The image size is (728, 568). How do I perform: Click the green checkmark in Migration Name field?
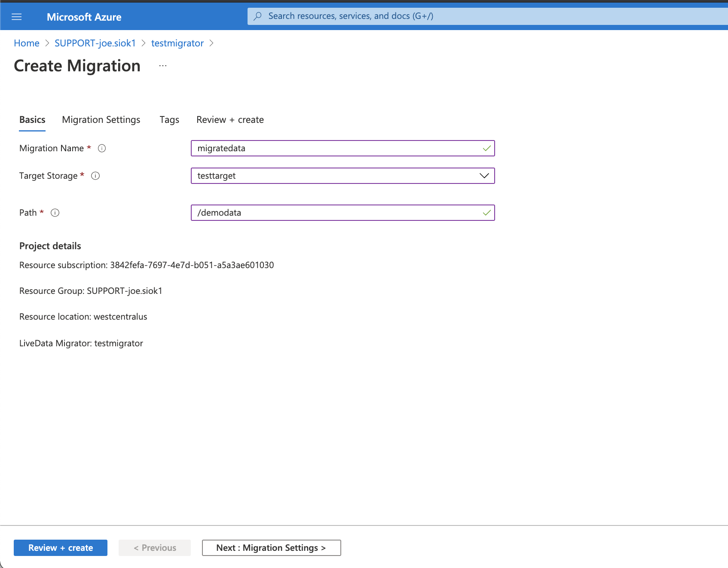point(486,148)
